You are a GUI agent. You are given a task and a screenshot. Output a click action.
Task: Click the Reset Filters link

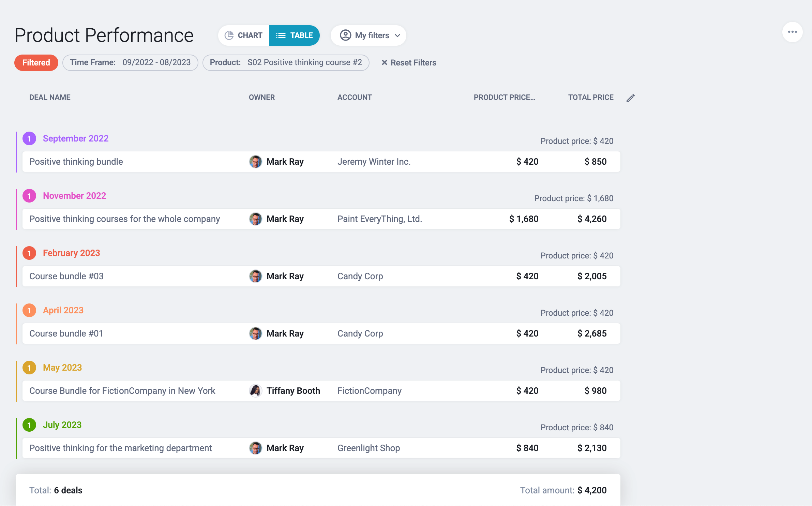pos(409,63)
